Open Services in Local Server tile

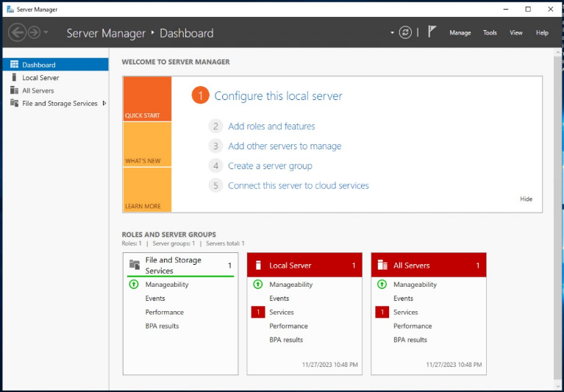click(x=282, y=312)
